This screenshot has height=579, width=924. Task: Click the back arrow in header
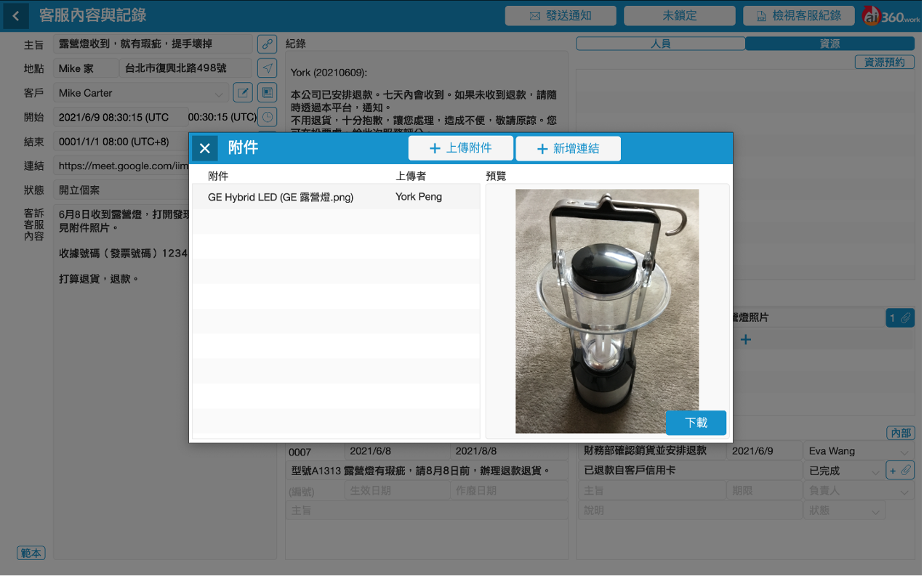click(x=15, y=16)
